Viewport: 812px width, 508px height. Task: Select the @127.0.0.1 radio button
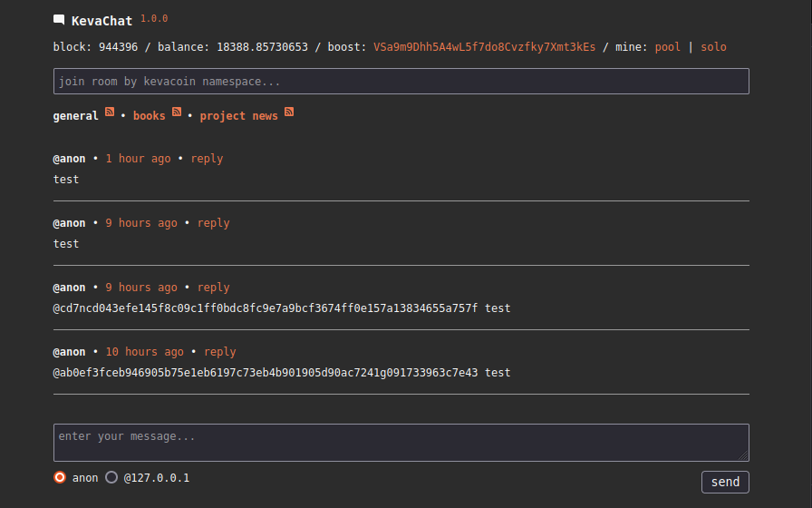111,477
